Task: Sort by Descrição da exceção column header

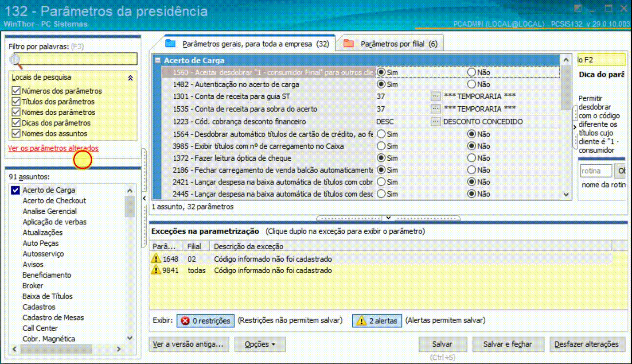Action: [x=411, y=246]
